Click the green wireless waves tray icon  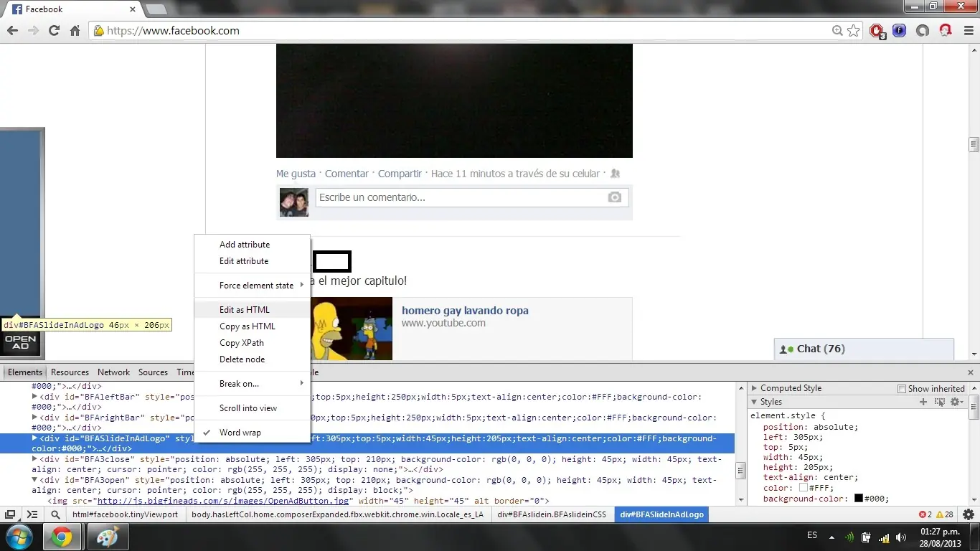849,537
